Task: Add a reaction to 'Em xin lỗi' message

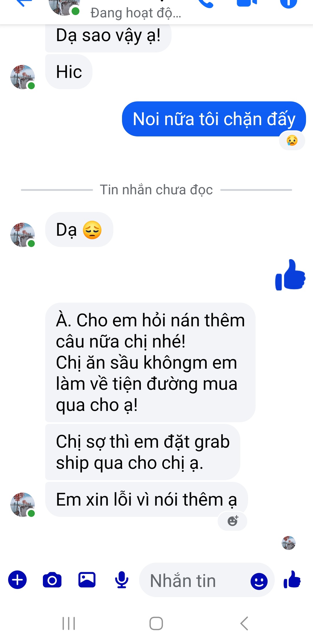Action: (x=232, y=521)
